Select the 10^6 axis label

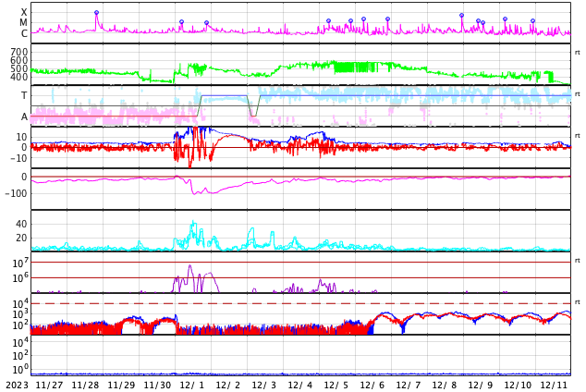pos(19,278)
